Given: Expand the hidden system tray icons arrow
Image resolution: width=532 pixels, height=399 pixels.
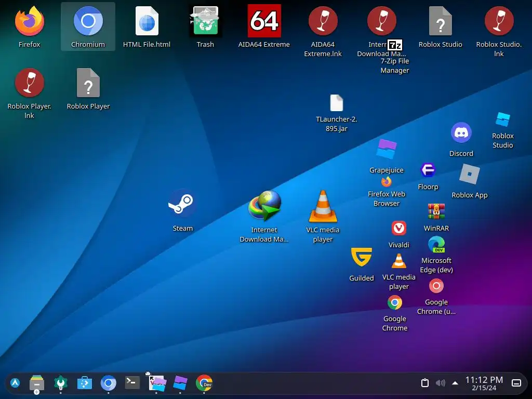Looking at the screenshot, I should [x=455, y=383].
